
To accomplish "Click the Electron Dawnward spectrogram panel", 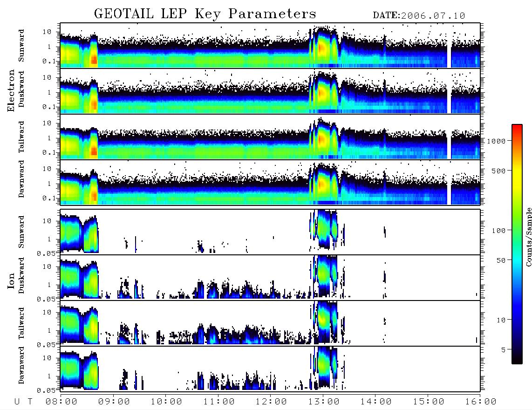I will 270,182.
